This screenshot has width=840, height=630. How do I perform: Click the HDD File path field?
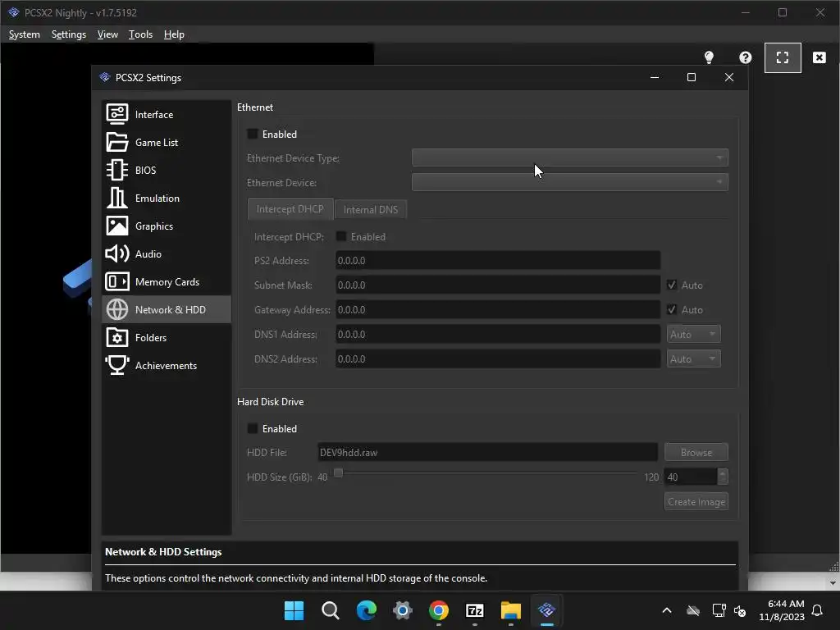pyautogui.click(x=487, y=452)
